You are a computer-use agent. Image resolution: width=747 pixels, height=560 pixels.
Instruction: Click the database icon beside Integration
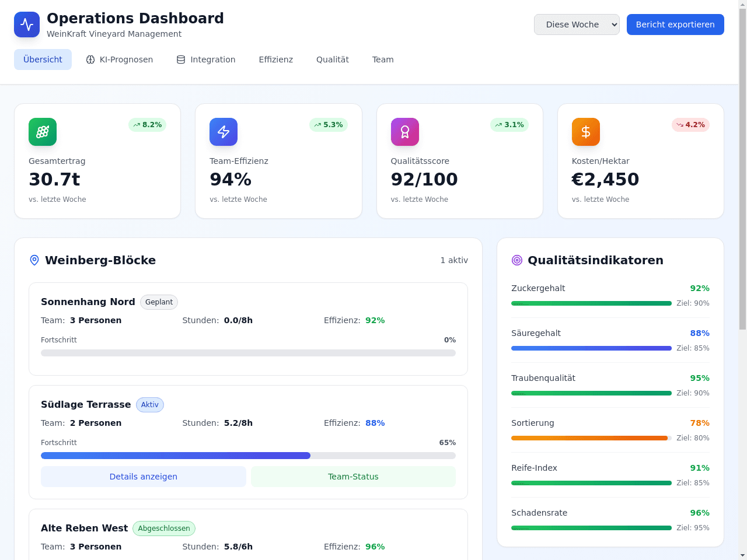(x=181, y=60)
